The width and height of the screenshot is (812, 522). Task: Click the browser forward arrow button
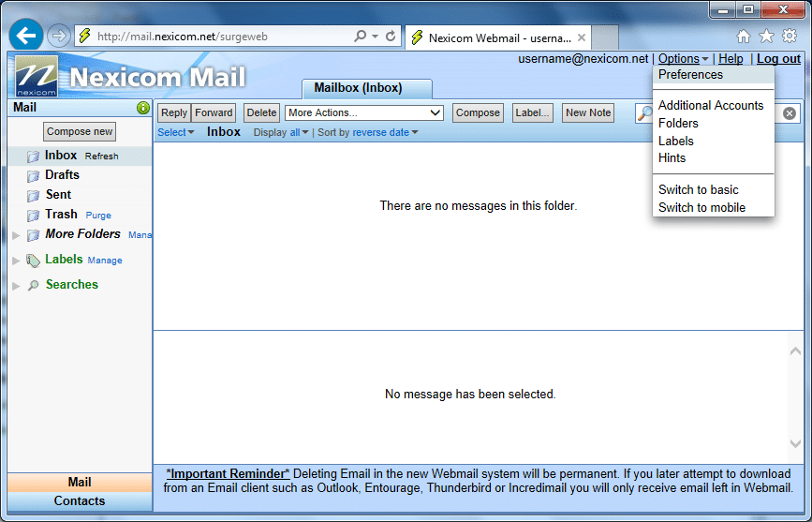(x=59, y=36)
